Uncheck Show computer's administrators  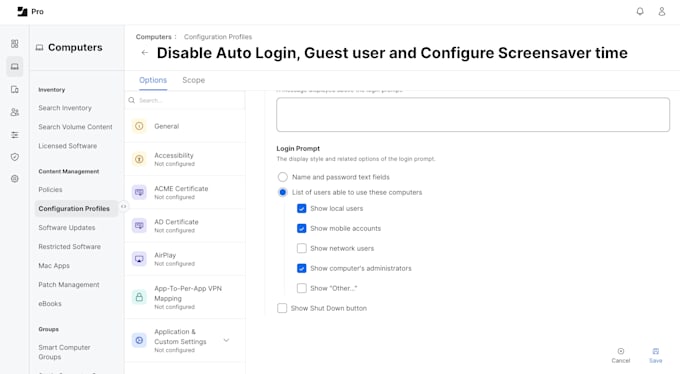pos(301,268)
